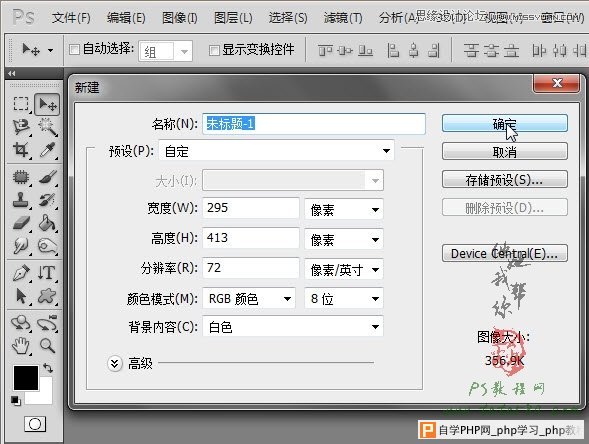Viewport: 589px width, 444px height.
Task: Click align left edges icon
Action: (393, 50)
